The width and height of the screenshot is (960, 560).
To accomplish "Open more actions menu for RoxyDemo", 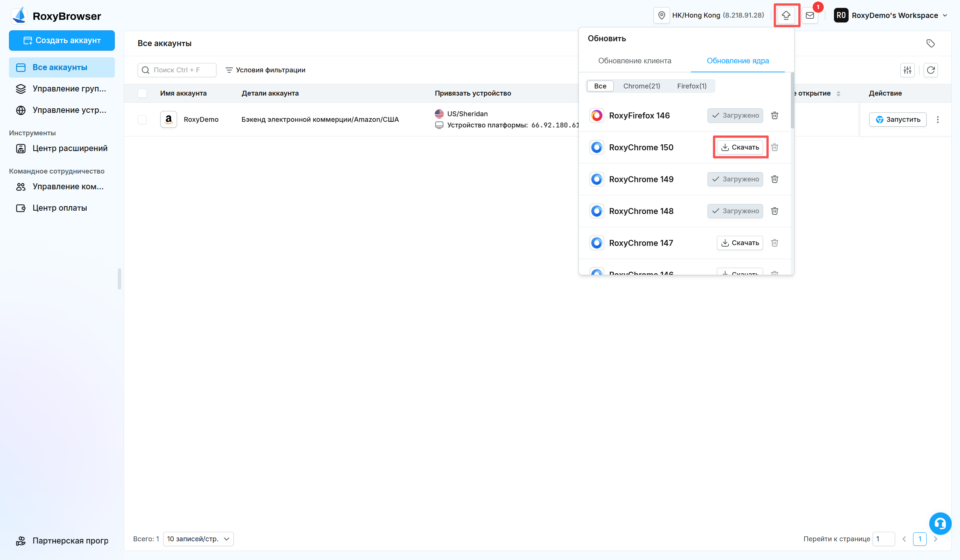I will [937, 120].
